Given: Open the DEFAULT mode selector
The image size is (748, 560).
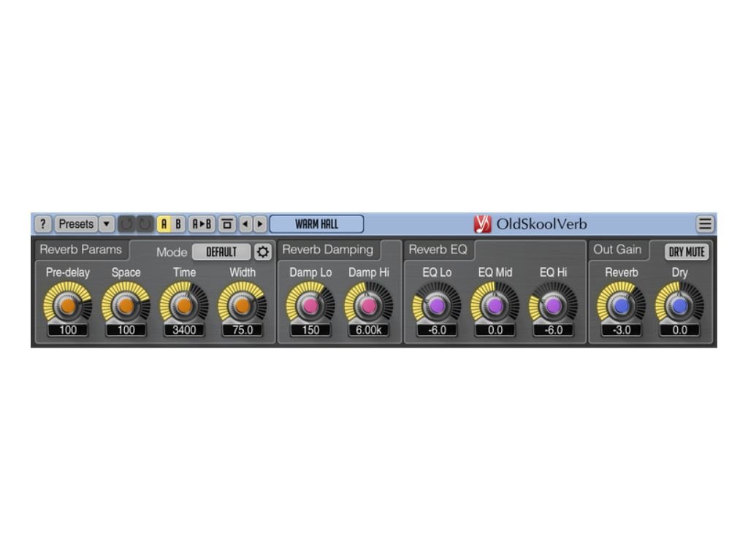Looking at the screenshot, I should pyautogui.click(x=221, y=252).
